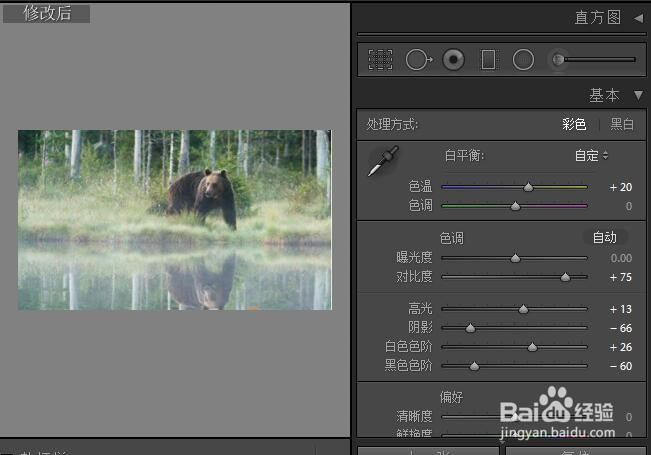The image size is (651, 455).
Task: Click the bear photo preview
Action: pyautogui.click(x=175, y=220)
